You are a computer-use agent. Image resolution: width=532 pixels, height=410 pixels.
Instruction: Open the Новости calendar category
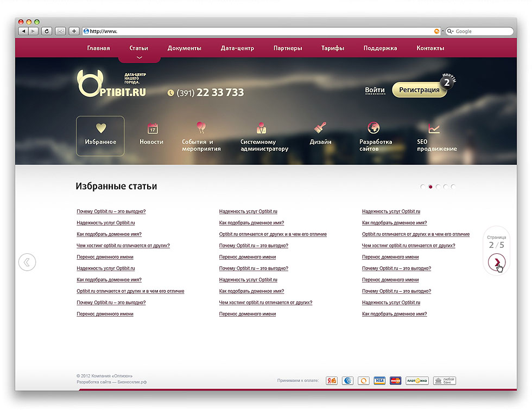151,133
